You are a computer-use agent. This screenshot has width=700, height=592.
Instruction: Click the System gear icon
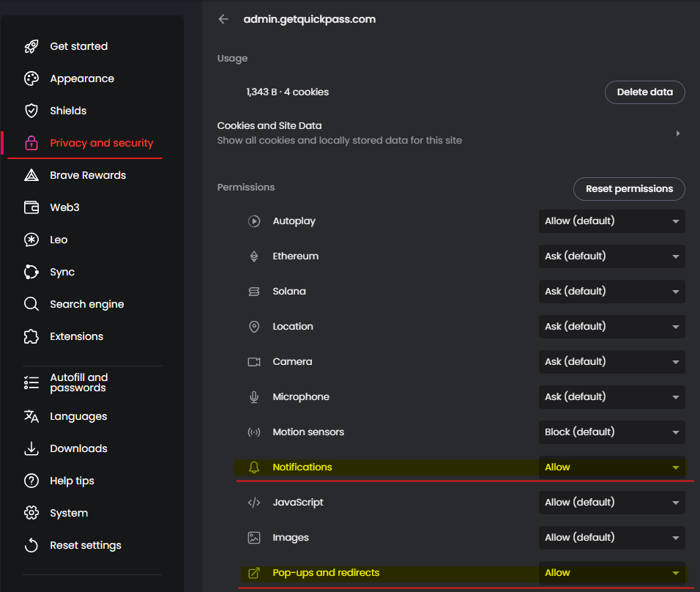31,513
